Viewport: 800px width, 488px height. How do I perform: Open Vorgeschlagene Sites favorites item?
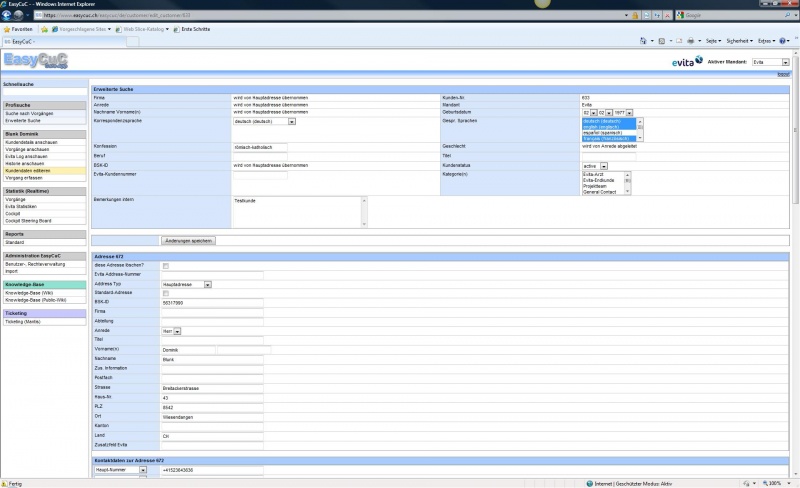click(81, 29)
